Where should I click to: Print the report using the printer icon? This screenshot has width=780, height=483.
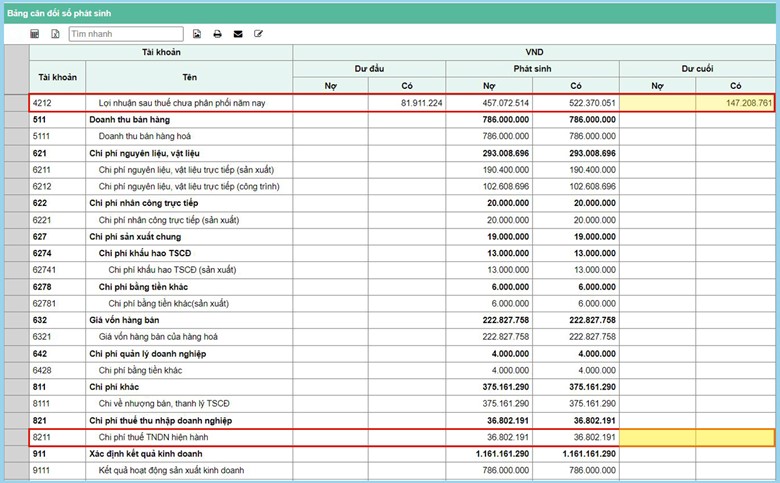(217, 34)
